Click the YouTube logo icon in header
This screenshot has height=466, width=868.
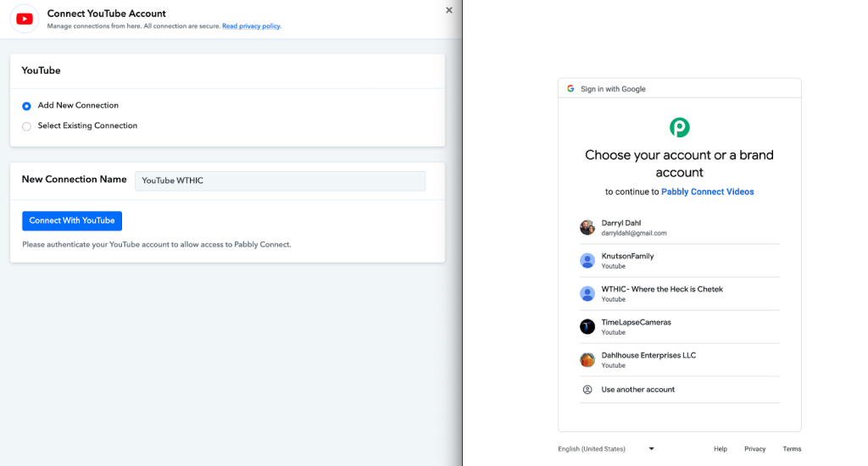25,19
